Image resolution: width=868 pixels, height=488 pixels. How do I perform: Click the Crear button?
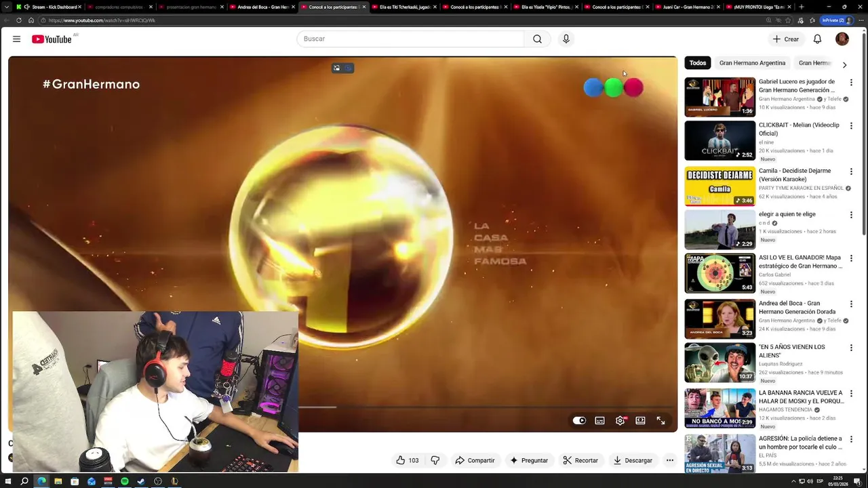click(x=786, y=39)
